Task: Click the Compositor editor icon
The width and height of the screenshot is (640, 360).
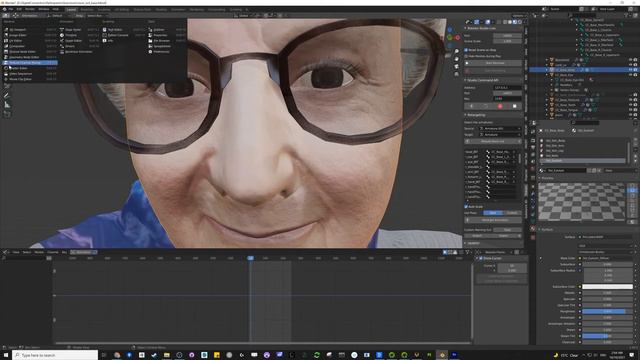Action: coord(6,46)
